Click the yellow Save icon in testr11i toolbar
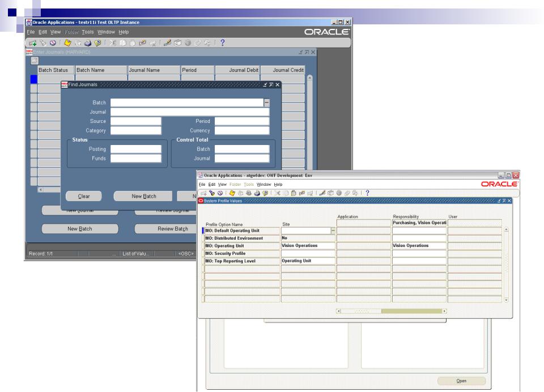 coord(67,43)
